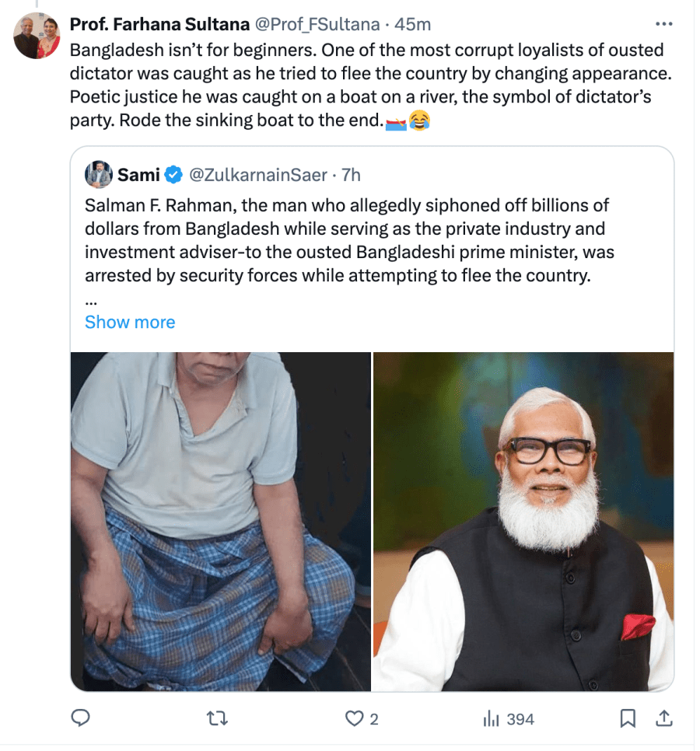Click the 7h timestamp on quoted tweet
Image resolution: width=700 pixels, height=751 pixels.
point(352,175)
